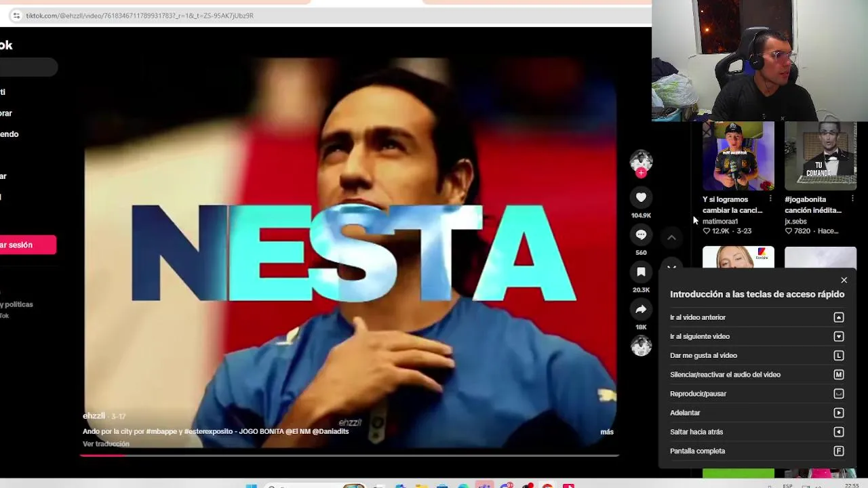The image size is (868, 488).
Task: Expand the video caption with 'más'
Action: click(x=607, y=432)
